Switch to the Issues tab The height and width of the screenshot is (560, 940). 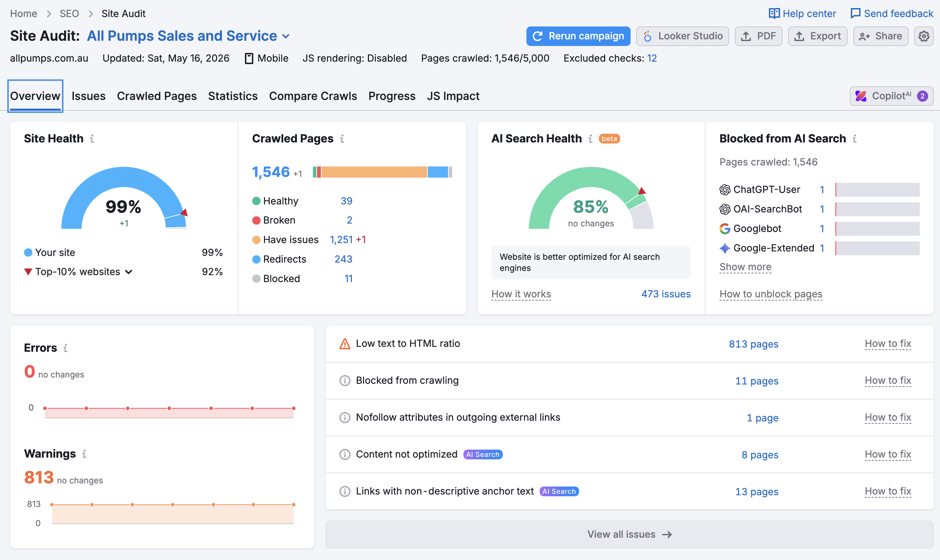pyautogui.click(x=88, y=96)
